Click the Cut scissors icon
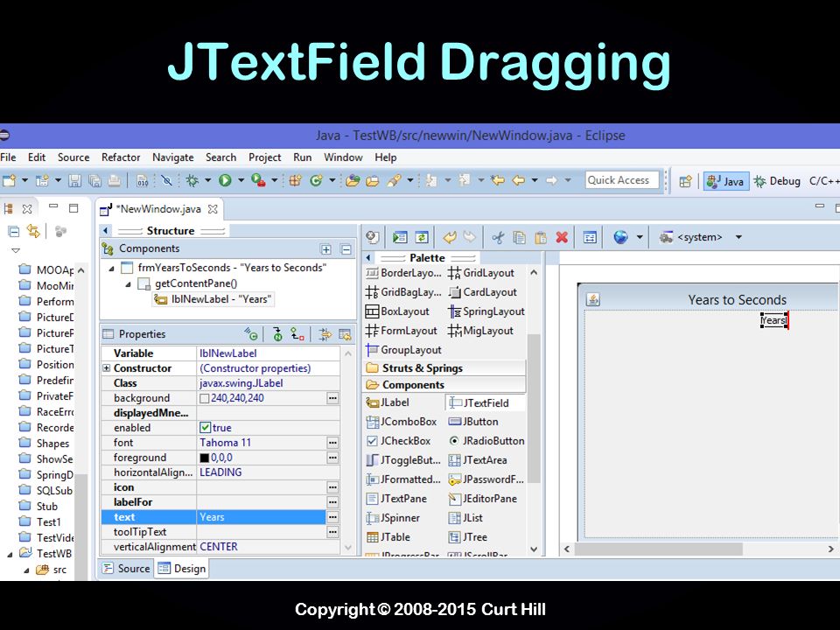The height and width of the screenshot is (630, 840). coord(498,237)
